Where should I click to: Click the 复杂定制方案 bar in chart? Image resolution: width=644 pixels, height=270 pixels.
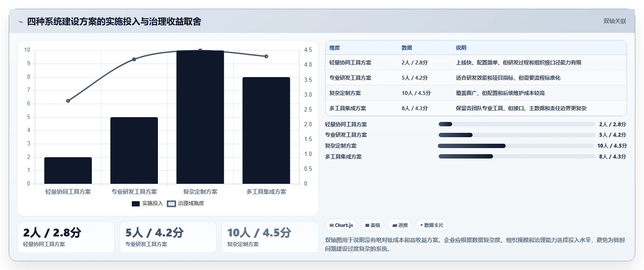tap(200, 117)
